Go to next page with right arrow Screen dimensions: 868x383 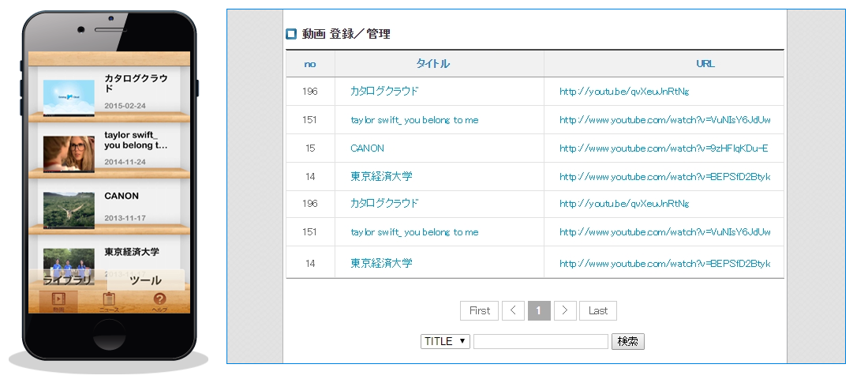coord(565,310)
